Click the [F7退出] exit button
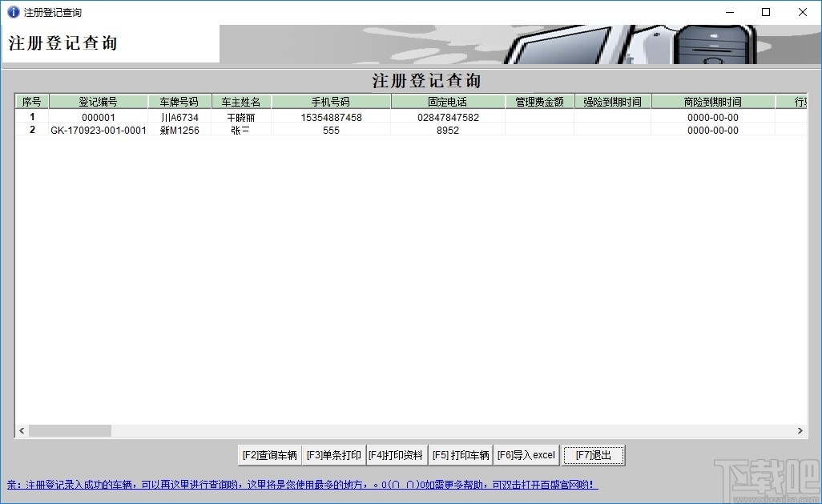 click(x=593, y=454)
